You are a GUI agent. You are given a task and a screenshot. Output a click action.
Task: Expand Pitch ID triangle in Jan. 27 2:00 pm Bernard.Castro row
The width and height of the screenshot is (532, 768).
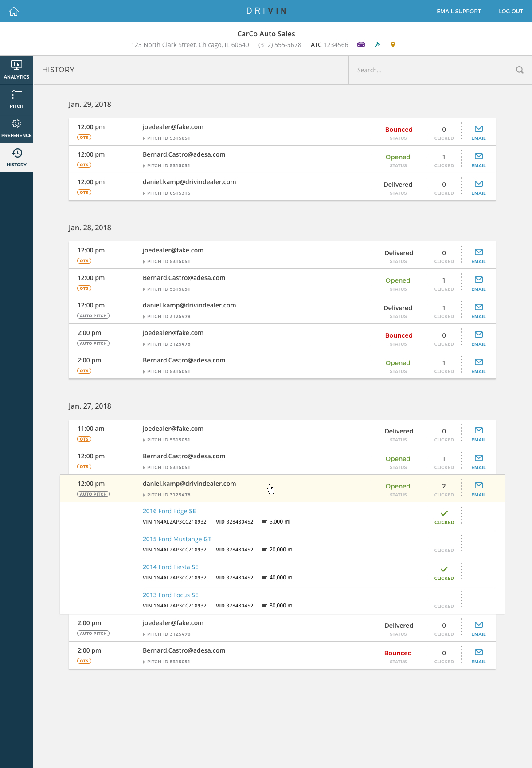coord(144,662)
